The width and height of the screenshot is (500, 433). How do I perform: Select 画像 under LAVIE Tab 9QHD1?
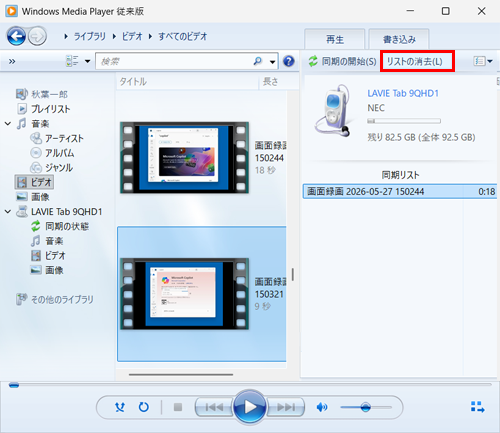coord(47,270)
